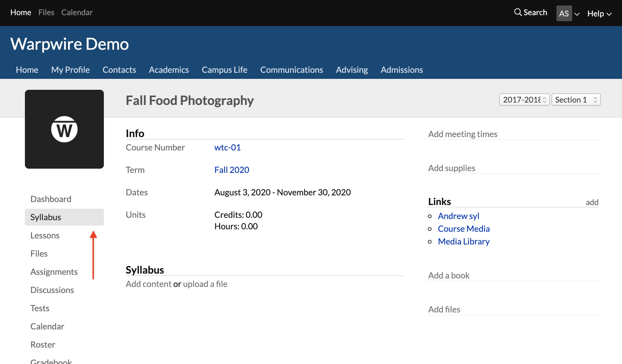Open the Media Library link
The image size is (622, 364).
(x=464, y=241)
